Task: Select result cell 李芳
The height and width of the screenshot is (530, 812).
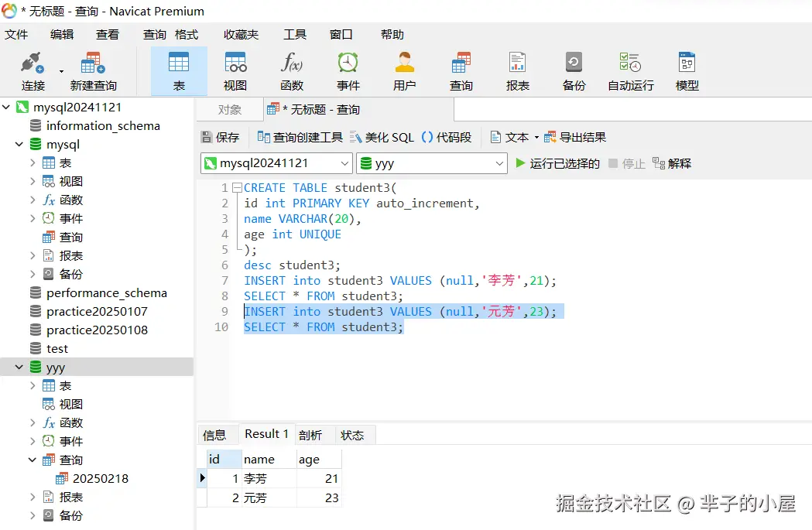Action: pos(269,479)
